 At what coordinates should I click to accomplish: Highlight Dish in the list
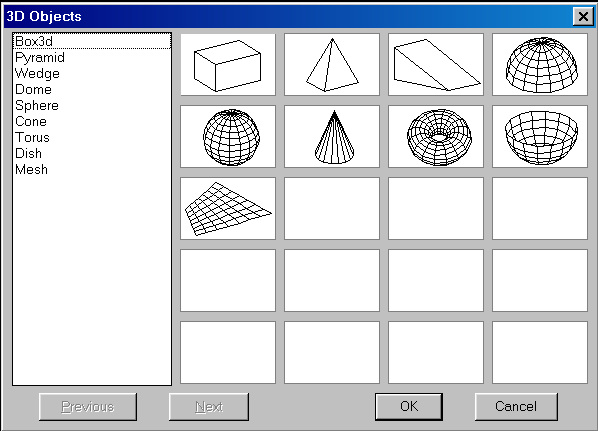[x=92, y=153]
